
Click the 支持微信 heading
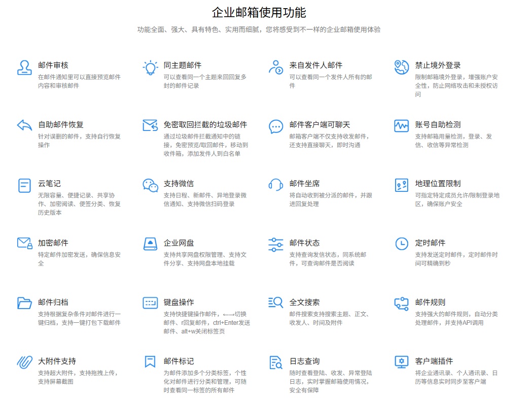coord(179,184)
